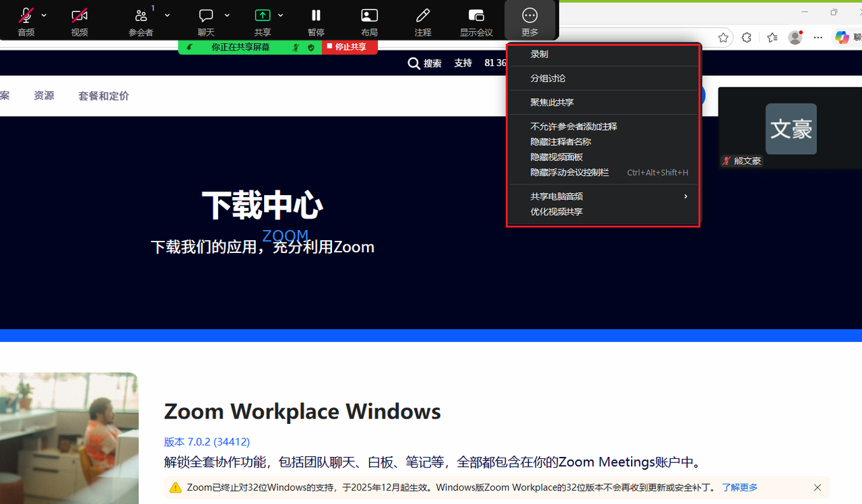
Task: Click 了解更多 in the warning banner
Action: [739, 487]
